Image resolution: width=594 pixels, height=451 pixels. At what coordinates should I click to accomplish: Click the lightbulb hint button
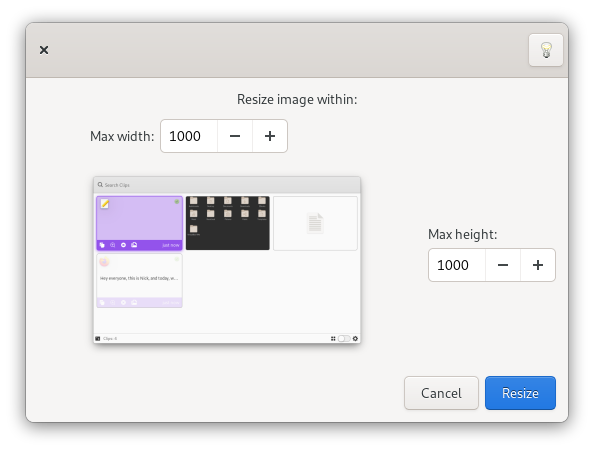(546, 50)
